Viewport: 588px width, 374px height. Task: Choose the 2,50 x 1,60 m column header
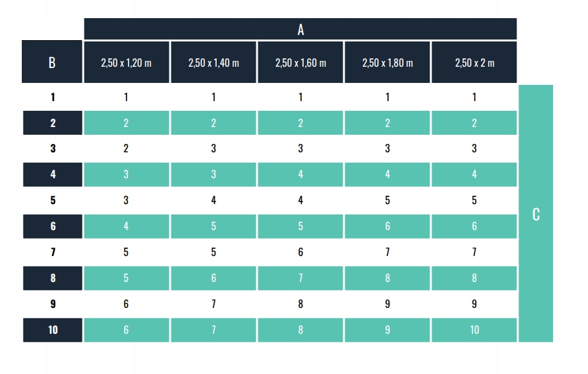pos(300,63)
